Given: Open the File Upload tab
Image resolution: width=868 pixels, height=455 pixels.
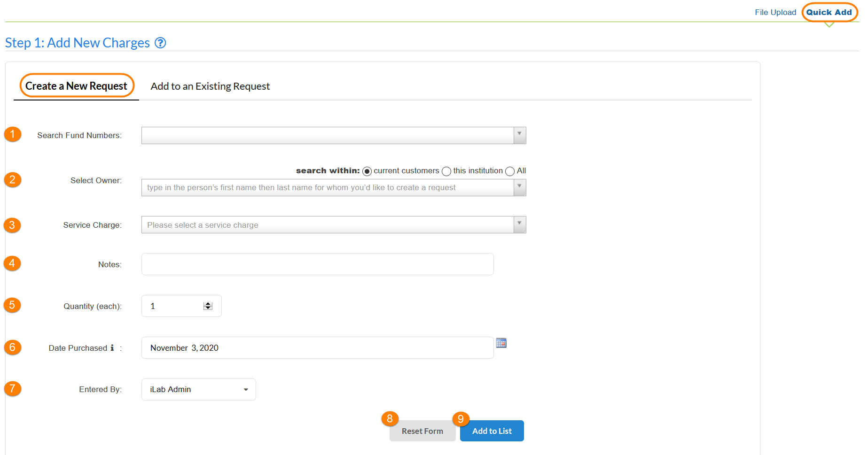Looking at the screenshot, I should (775, 13).
